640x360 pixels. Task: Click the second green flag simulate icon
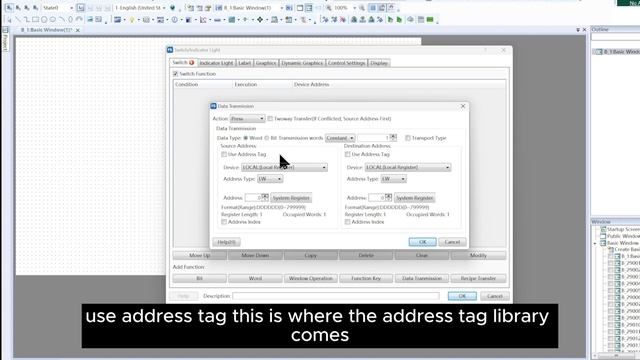pyautogui.click(x=399, y=20)
